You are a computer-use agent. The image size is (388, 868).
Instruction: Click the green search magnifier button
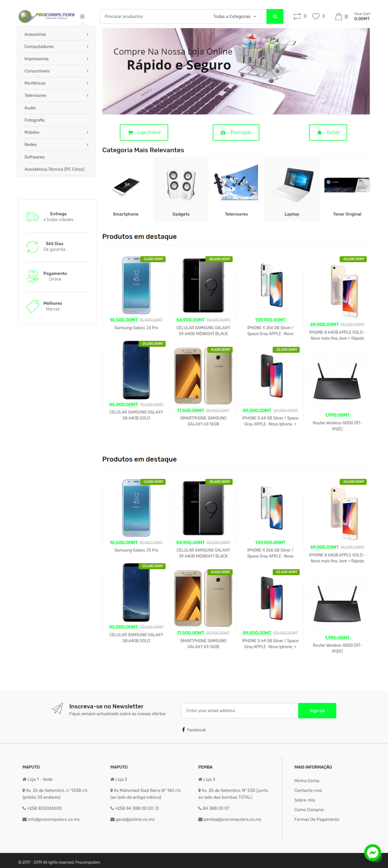pyautogui.click(x=275, y=16)
